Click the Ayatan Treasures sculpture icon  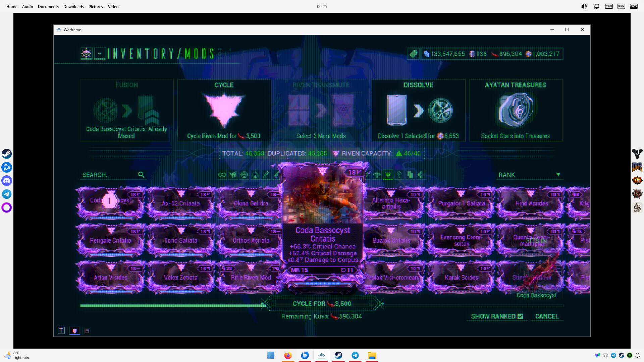[x=516, y=110]
